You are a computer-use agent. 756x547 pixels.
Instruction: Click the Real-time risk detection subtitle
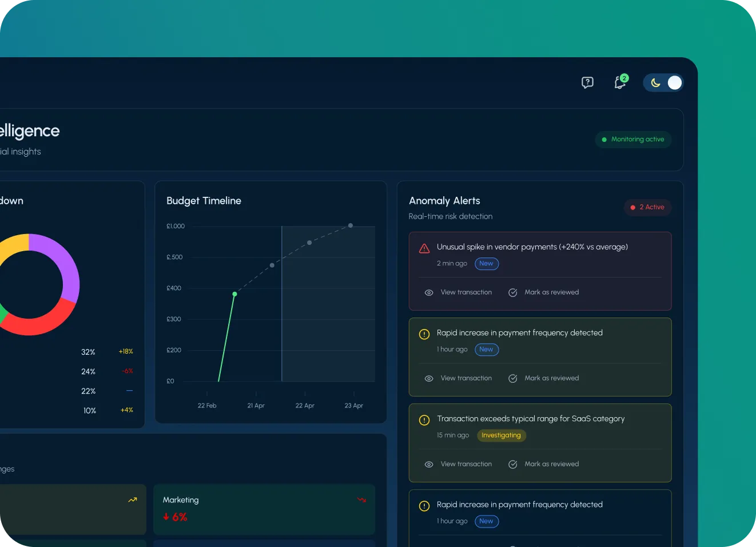pyautogui.click(x=451, y=216)
